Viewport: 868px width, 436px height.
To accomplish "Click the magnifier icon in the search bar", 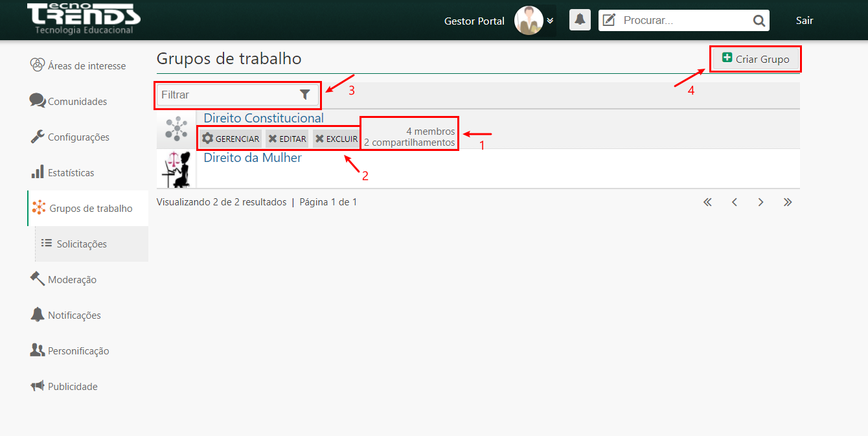I will 759,20.
